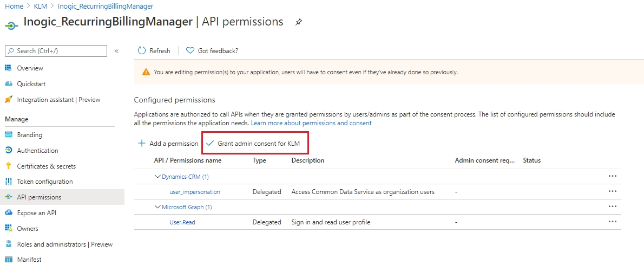Select Token configuration in sidebar
This screenshot has width=644, height=271.
(x=45, y=182)
